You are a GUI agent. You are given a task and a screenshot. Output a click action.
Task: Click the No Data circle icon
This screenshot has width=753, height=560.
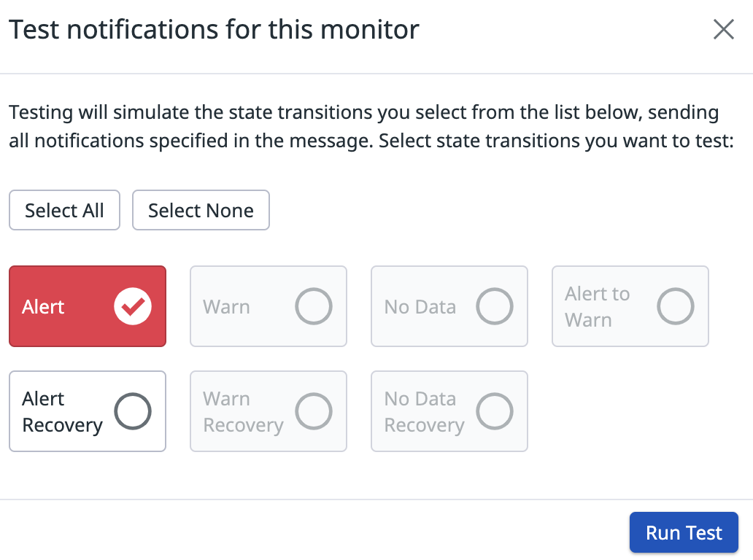click(495, 307)
